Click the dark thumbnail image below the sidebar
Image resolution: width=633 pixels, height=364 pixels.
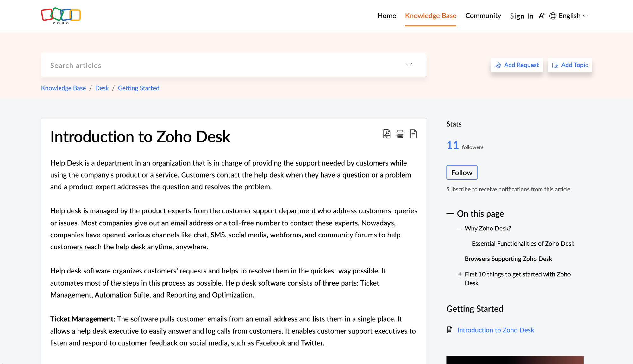point(515,360)
